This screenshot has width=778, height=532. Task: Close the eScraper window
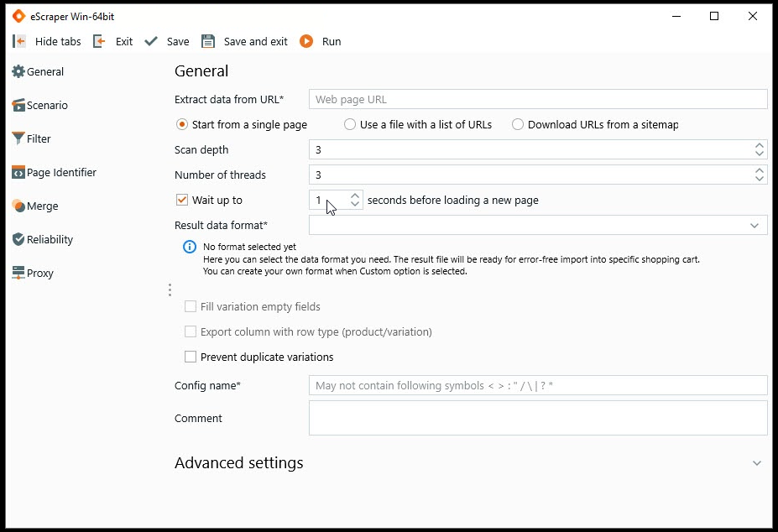tap(753, 17)
